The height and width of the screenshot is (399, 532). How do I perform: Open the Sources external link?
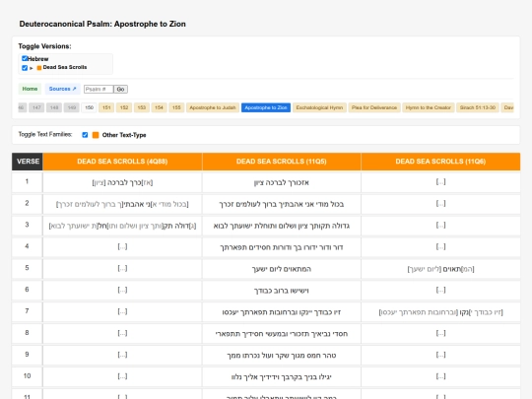(62, 89)
